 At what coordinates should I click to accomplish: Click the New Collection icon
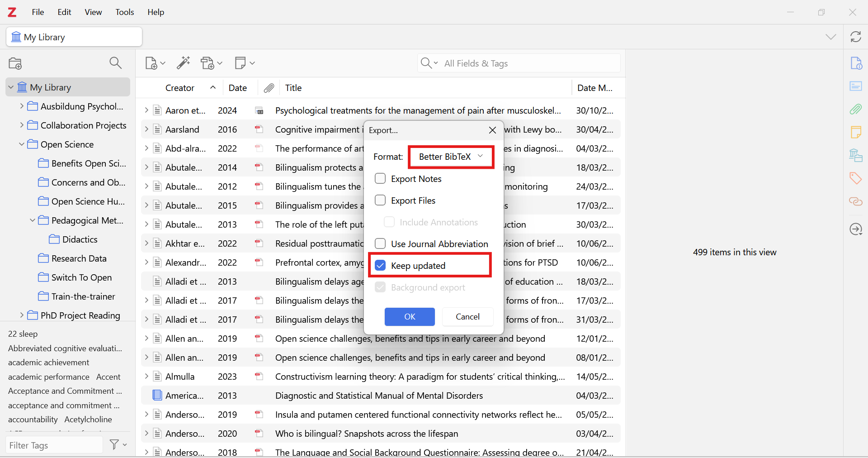[15, 63]
